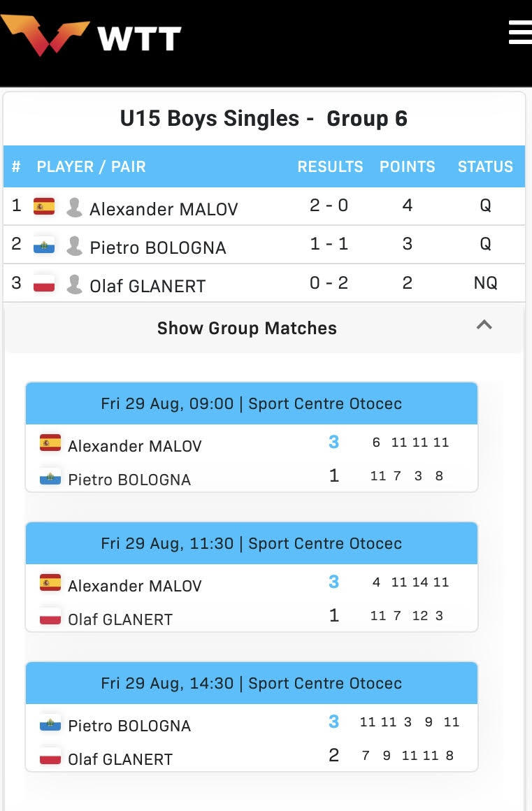Collapse group matches with the chevron arrow

point(484,325)
